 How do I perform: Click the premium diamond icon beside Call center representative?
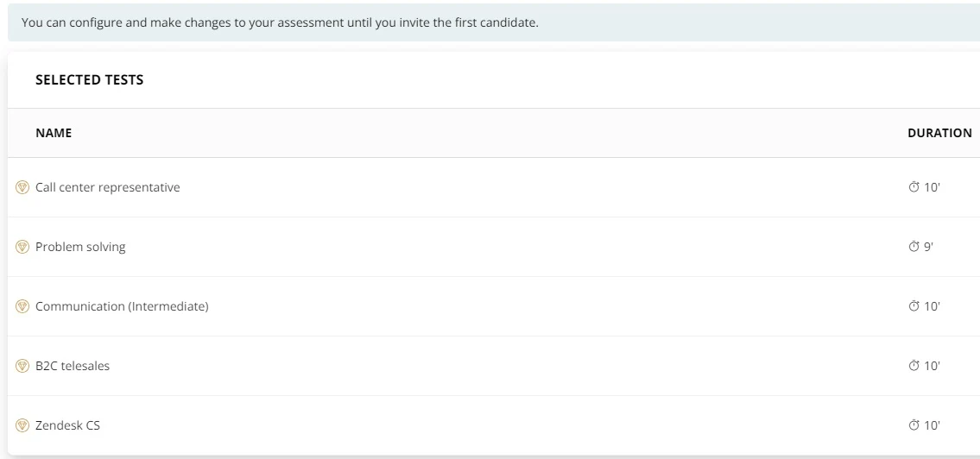click(x=22, y=187)
